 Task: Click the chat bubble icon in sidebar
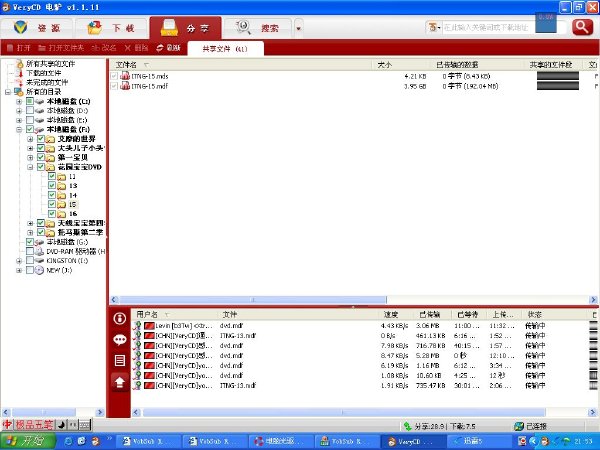(119, 339)
